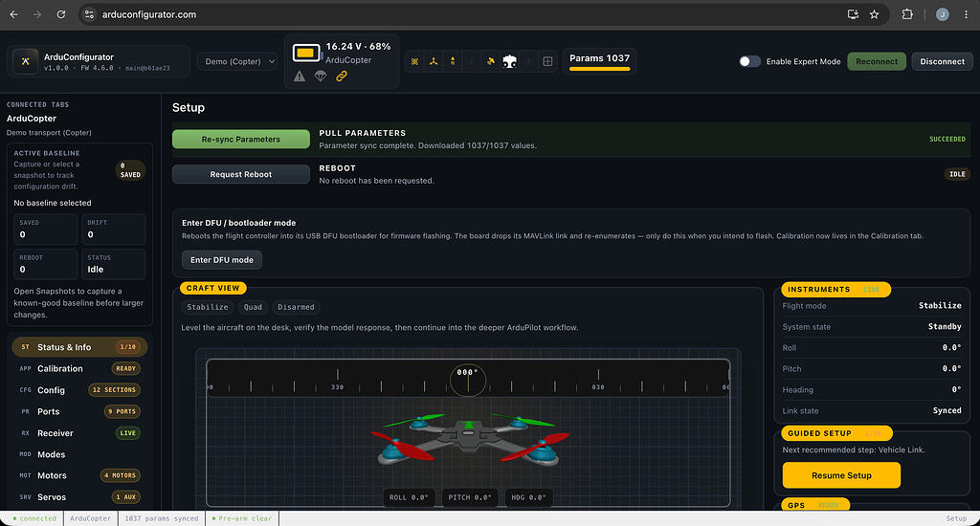
Task: Click the parachute status icon
Action: tap(321, 77)
